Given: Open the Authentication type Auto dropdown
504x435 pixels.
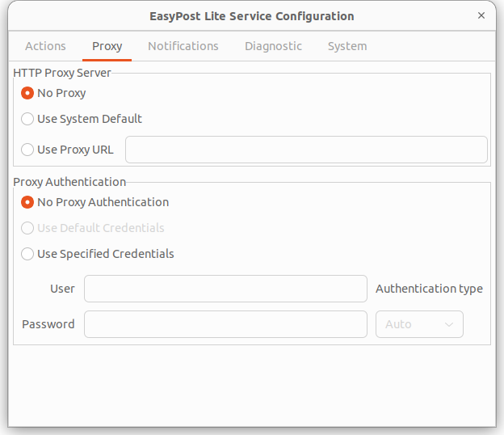Looking at the screenshot, I should (419, 324).
